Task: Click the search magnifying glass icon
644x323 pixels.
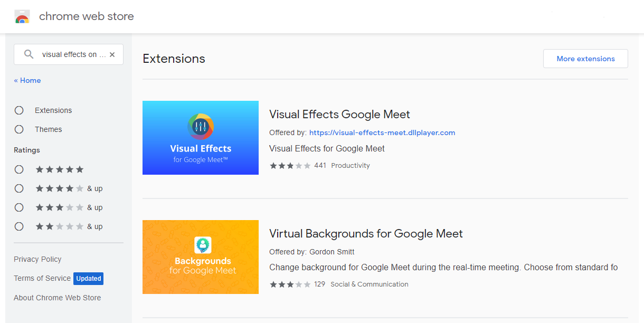Action: point(29,54)
